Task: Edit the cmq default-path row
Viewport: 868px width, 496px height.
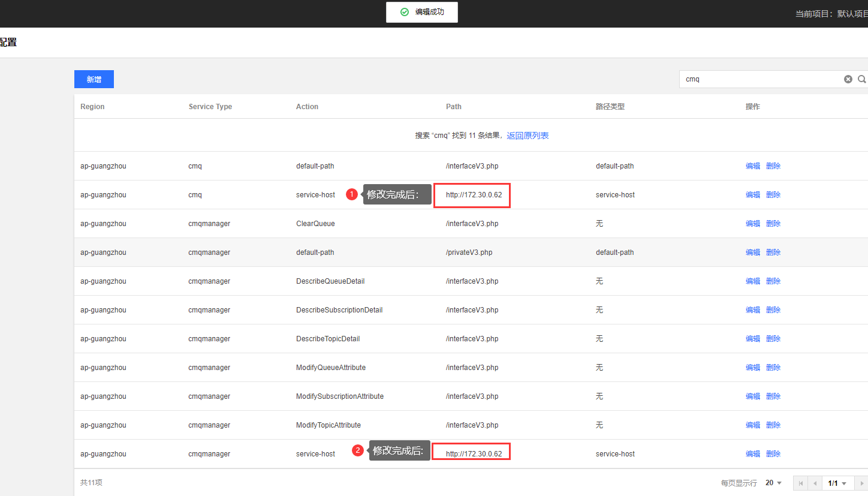Action: click(753, 166)
